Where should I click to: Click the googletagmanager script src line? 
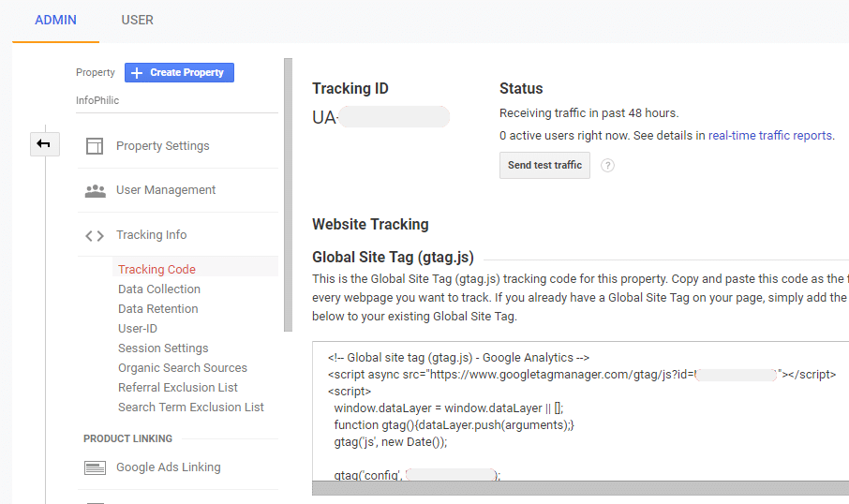coord(582,375)
